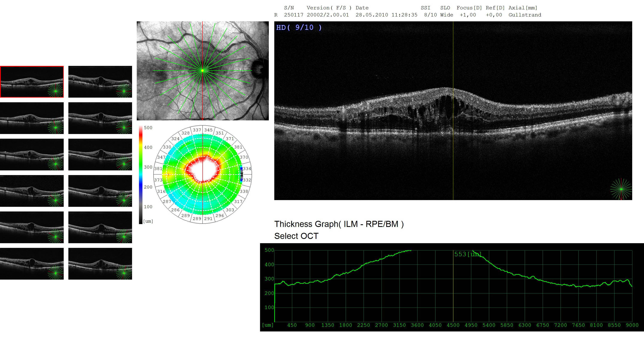
Task: Click the serial number 250117
Action: (x=293, y=15)
